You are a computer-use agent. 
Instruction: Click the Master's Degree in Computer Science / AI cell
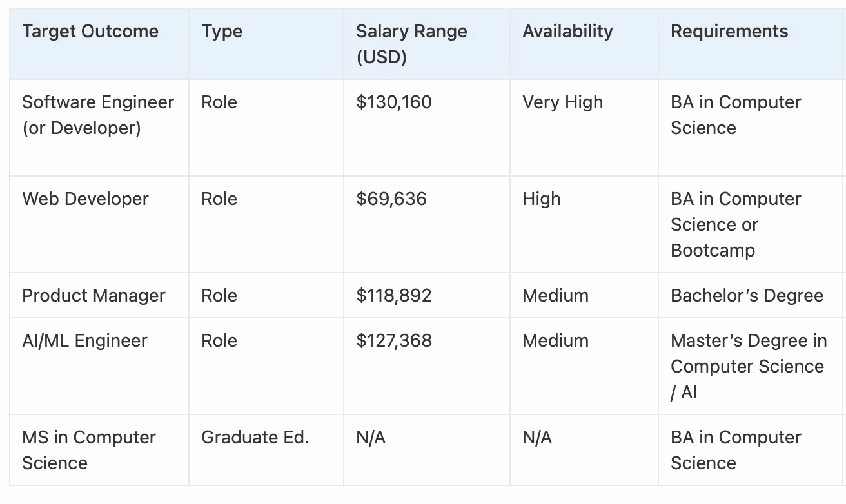(x=752, y=366)
